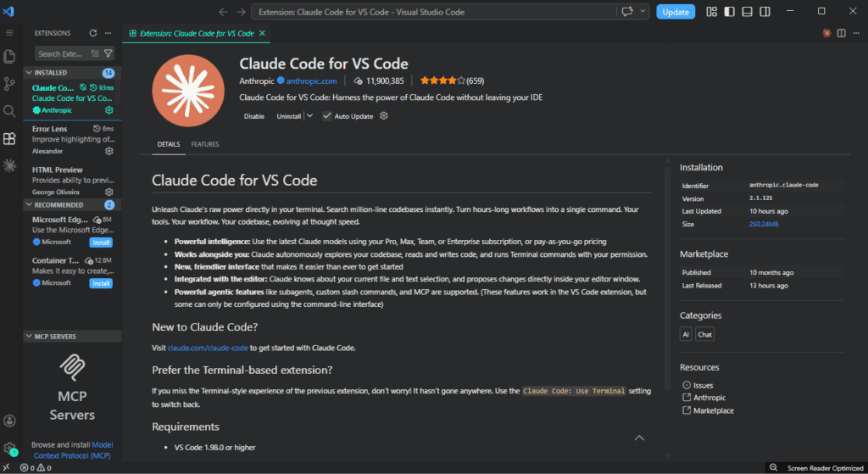Install Microsoft Edge Tools extension
Viewport: 868px width, 474px height.
coord(101,243)
